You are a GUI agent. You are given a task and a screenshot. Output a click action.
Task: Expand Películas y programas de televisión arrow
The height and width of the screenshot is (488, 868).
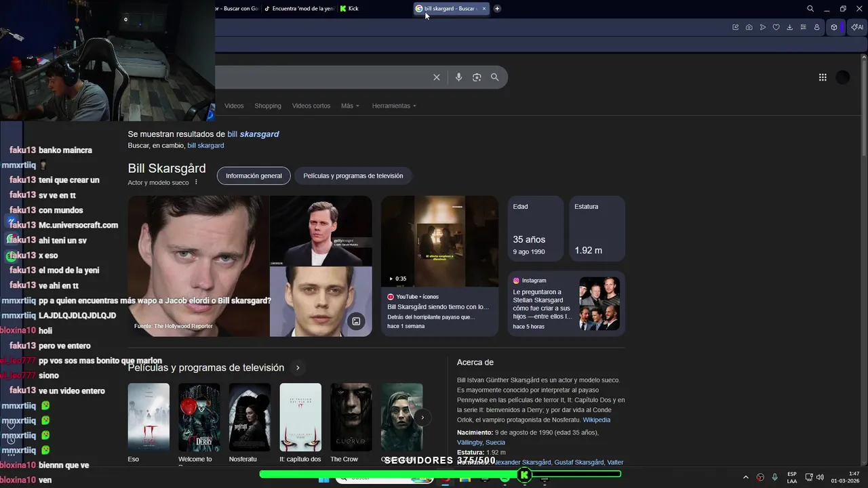click(297, 368)
